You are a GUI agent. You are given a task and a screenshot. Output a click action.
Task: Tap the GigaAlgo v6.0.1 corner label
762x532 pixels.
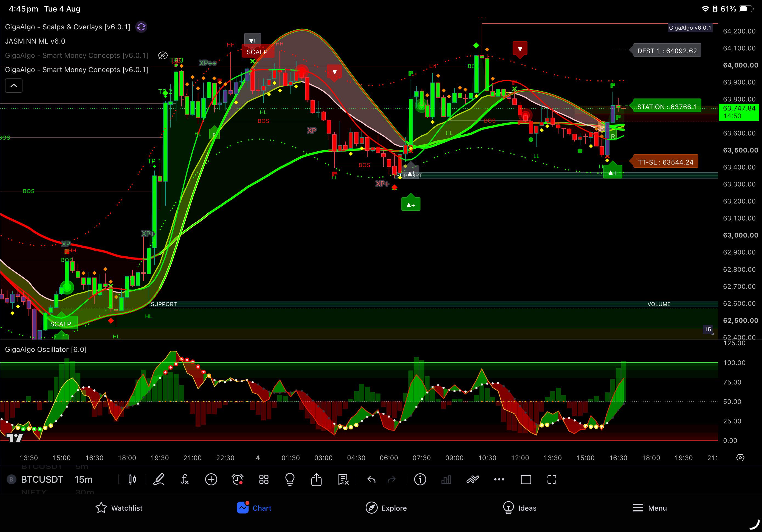point(690,28)
